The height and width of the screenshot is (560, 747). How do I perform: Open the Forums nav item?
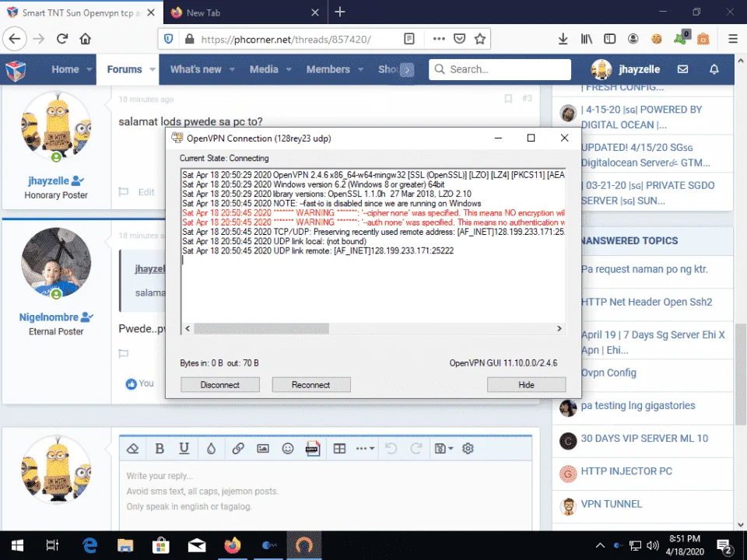[x=124, y=69]
